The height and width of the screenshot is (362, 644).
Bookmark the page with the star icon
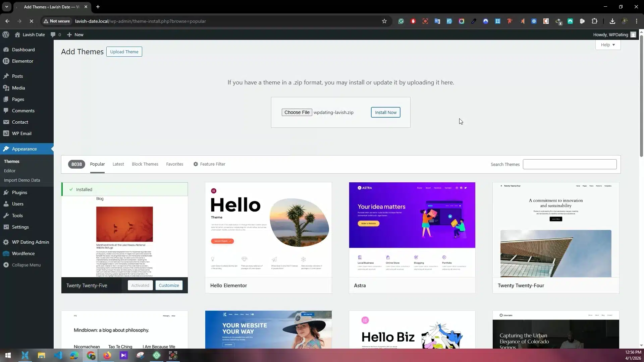point(384,21)
